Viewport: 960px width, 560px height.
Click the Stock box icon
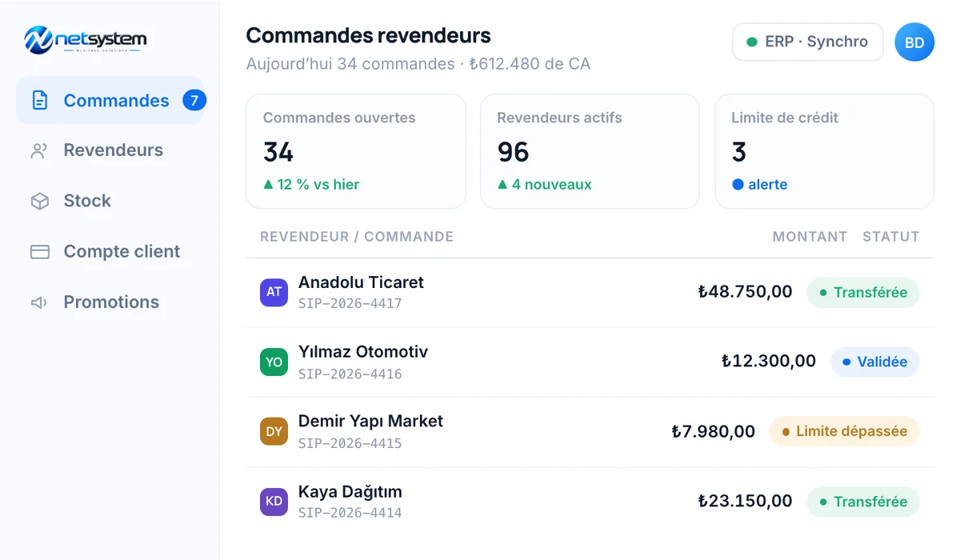(39, 201)
